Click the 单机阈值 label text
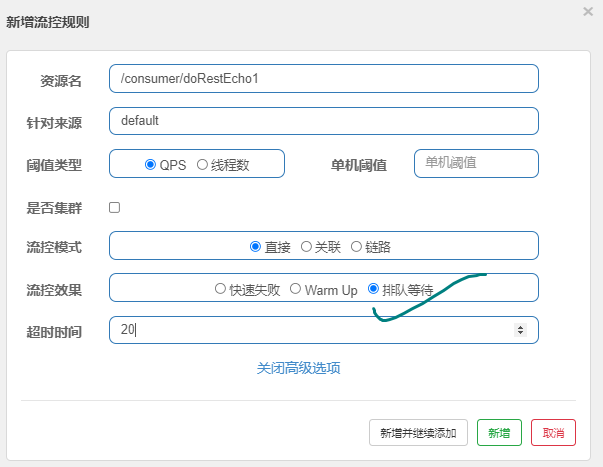603x467 pixels. click(x=358, y=165)
